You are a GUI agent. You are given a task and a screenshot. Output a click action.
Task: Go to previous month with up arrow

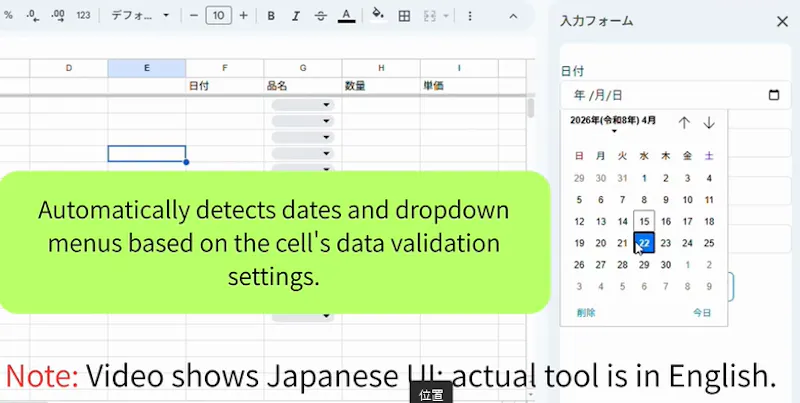684,123
